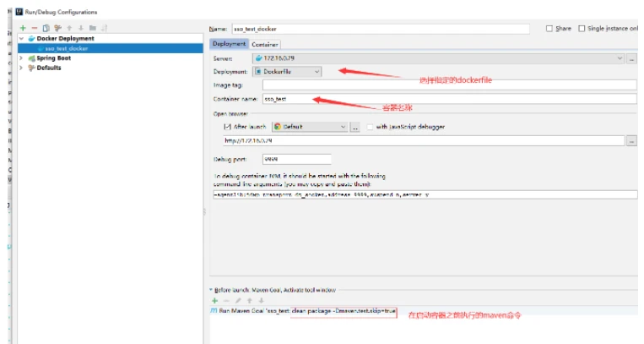Click the Spring Boot leaf icon
644x344 pixels.
tap(31, 58)
